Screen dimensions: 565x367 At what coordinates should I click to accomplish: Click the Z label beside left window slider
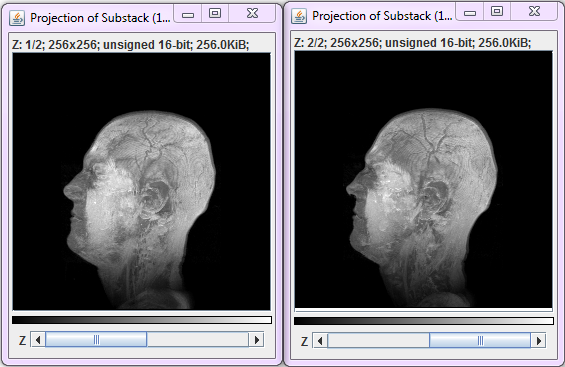pyautogui.click(x=22, y=340)
